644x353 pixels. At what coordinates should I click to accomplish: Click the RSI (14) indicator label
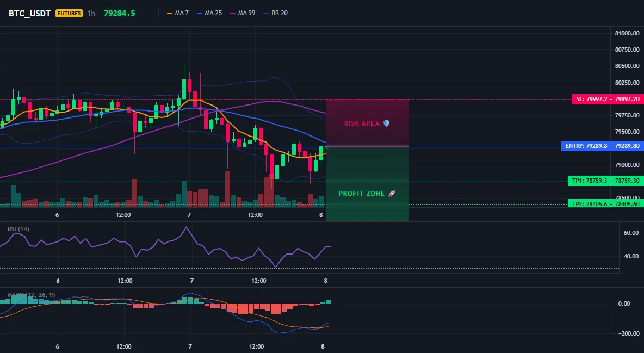tap(18, 229)
